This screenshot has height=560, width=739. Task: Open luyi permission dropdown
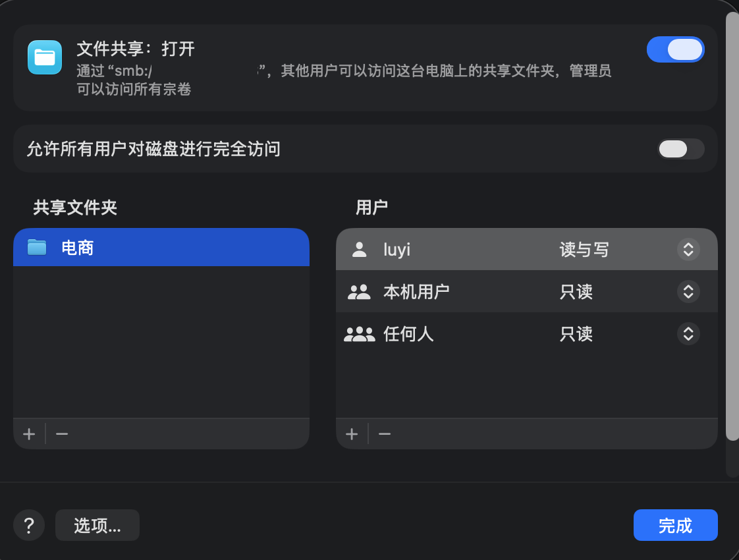tap(688, 250)
